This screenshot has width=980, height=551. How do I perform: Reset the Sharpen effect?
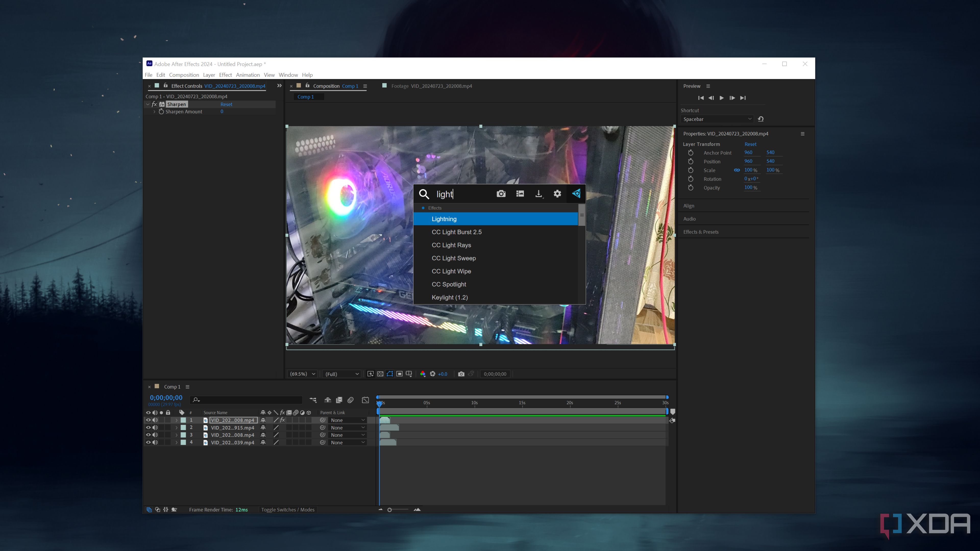(x=226, y=104)
